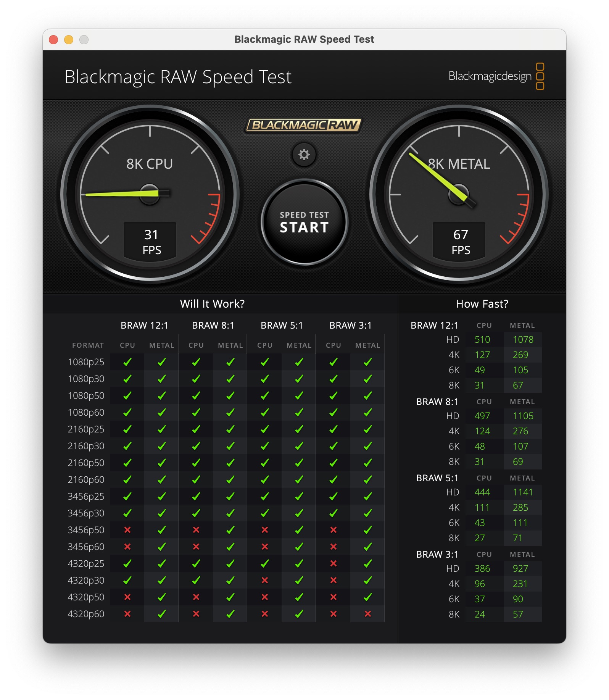Click green check for 2160p25 BRAW 8:1 Metal
Viewport: 609px width, 700px height.
[x=230, y=429]
